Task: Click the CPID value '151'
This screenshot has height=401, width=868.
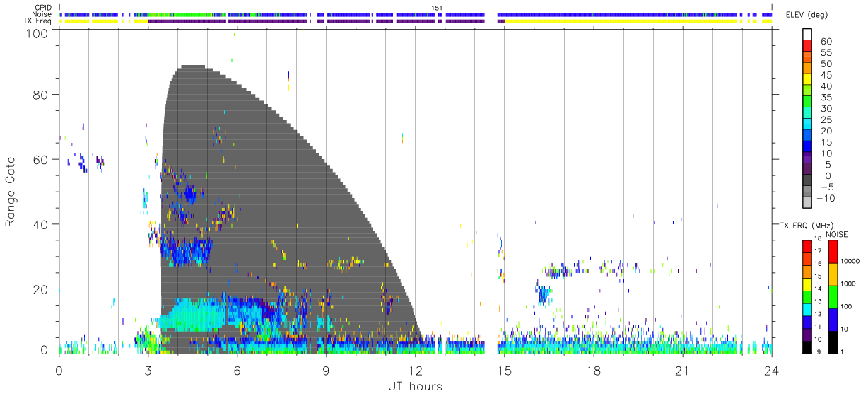Action: (x=437, y=8)
